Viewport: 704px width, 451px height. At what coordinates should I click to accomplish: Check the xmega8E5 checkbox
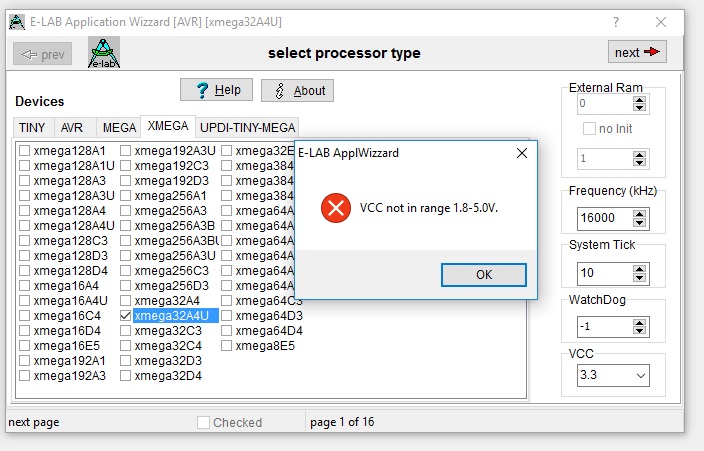(x=226, y=346)
